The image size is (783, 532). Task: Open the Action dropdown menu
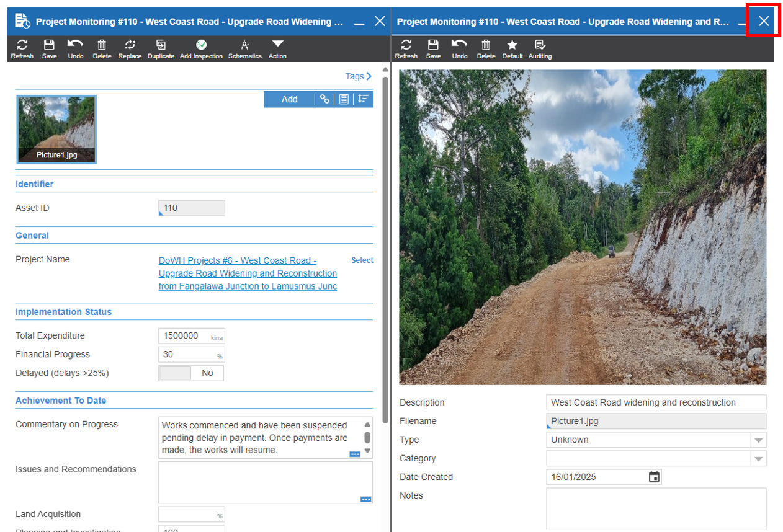(277, 49)
